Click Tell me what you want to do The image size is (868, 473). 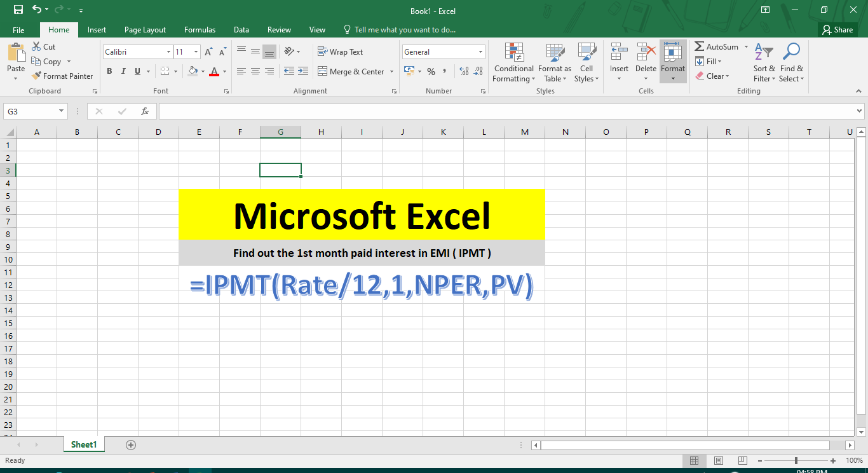point(400,30)
